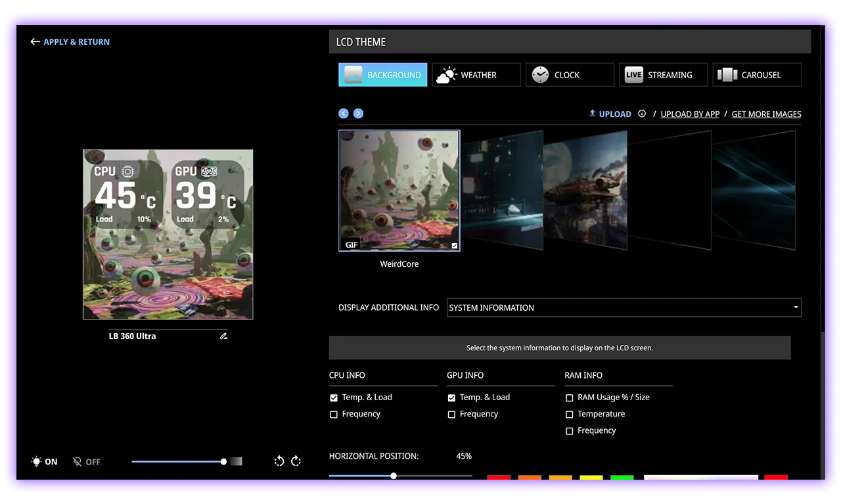Click the LCD brightness slider
Screen dimensions: 841x504
[178, 462]
